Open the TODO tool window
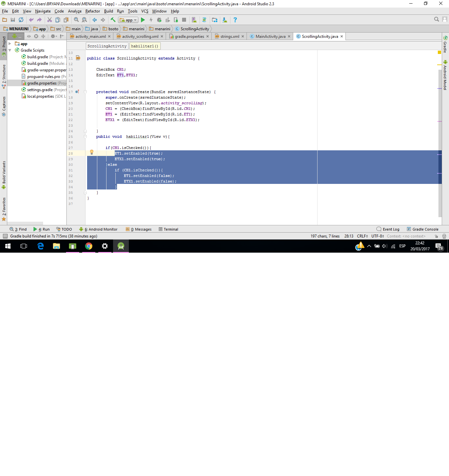This screenshot has height=476, width=449. click(x=64, y=229)
